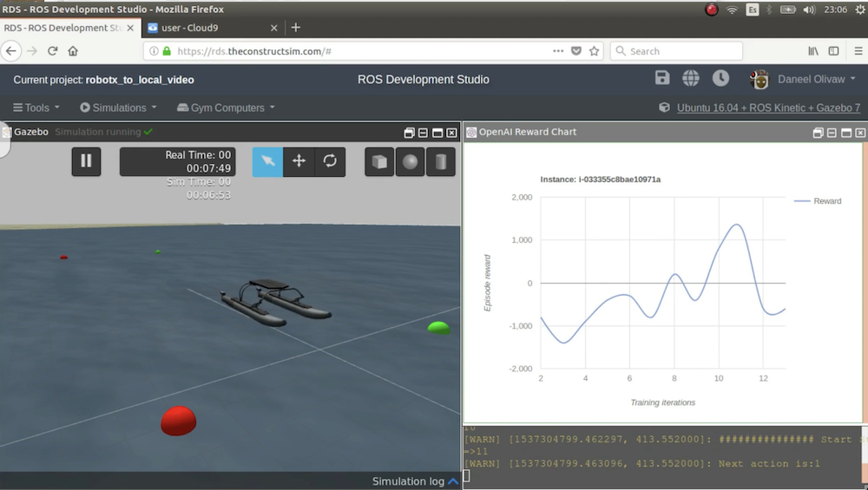Click the ROS Development Studio title
Screen dimensions: 868x490
(x=424, y=80)
